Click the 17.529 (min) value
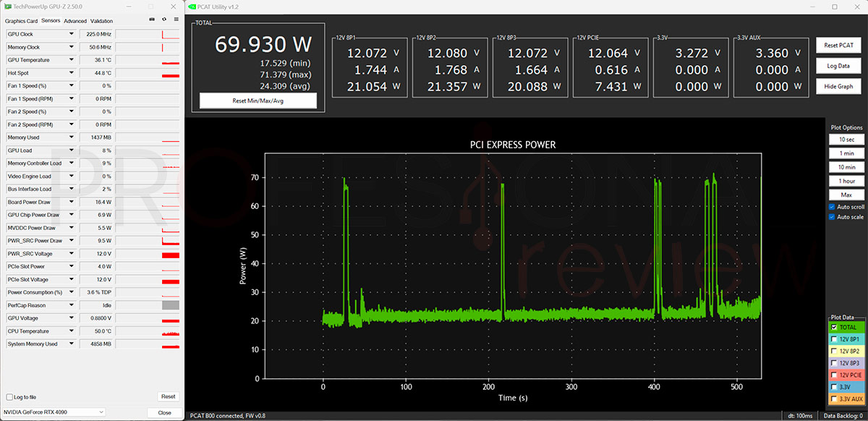The width and height of the screenshot is (868, 421). coord(285,63)
